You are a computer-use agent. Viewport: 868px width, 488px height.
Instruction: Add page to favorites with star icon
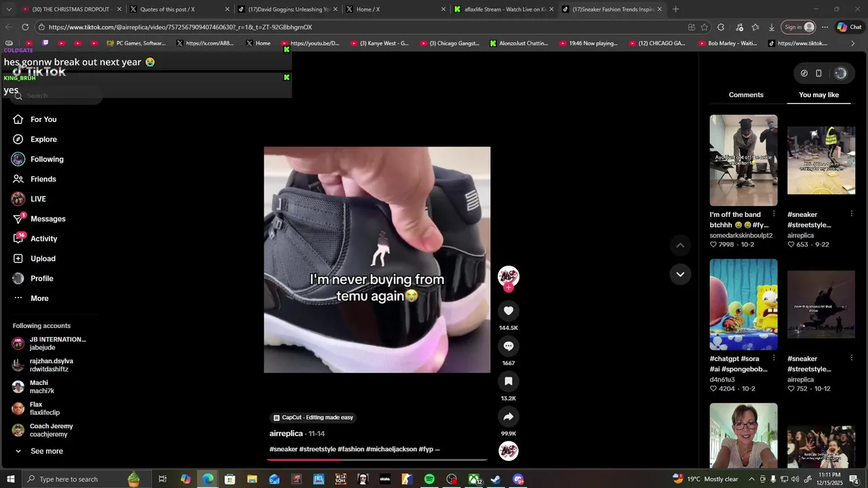click(705, 27)
